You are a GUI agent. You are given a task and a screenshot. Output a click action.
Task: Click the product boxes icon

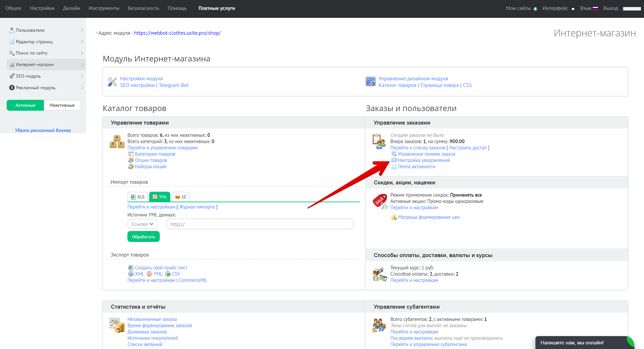pos(117,142)
